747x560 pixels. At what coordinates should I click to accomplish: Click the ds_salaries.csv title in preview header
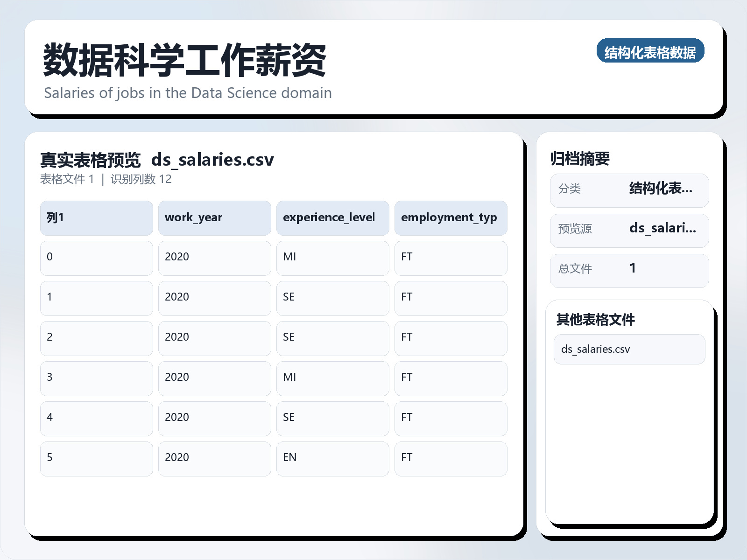pyautogui.click(x=213, y=160)
